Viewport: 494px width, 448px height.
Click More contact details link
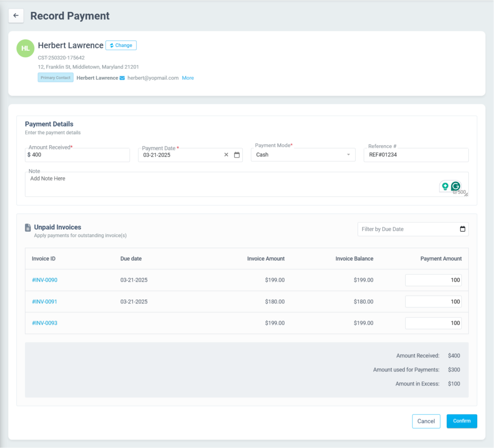click(x=188, y=78)
